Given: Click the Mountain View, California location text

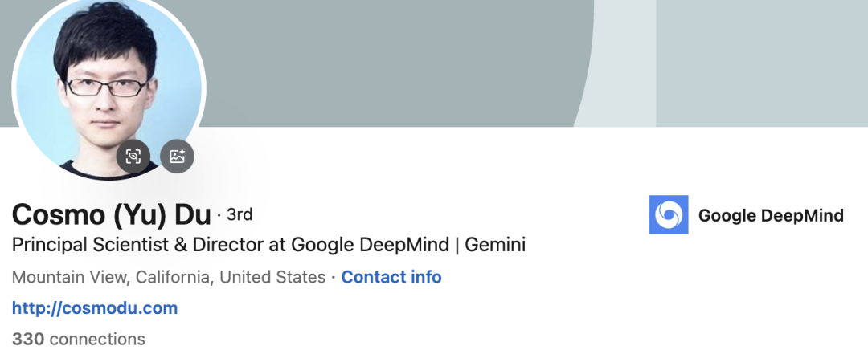Looking at the screenshot, I should 112,277.
